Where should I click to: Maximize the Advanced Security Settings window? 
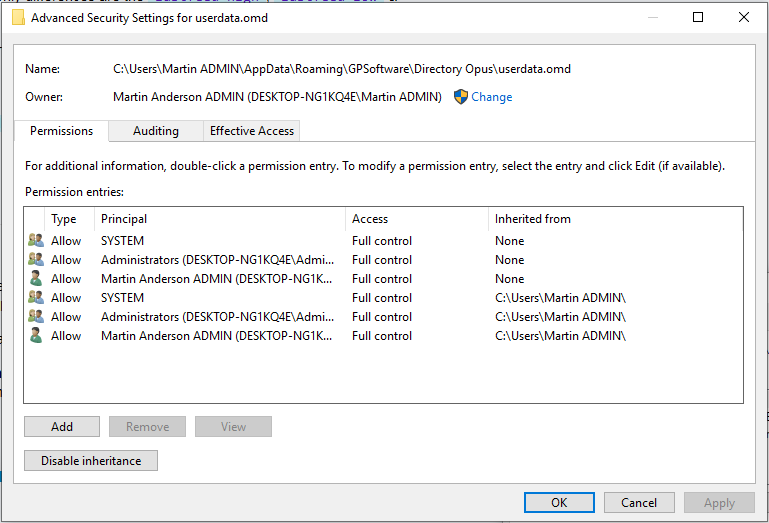pyautogui.click(x=697, y=17)
